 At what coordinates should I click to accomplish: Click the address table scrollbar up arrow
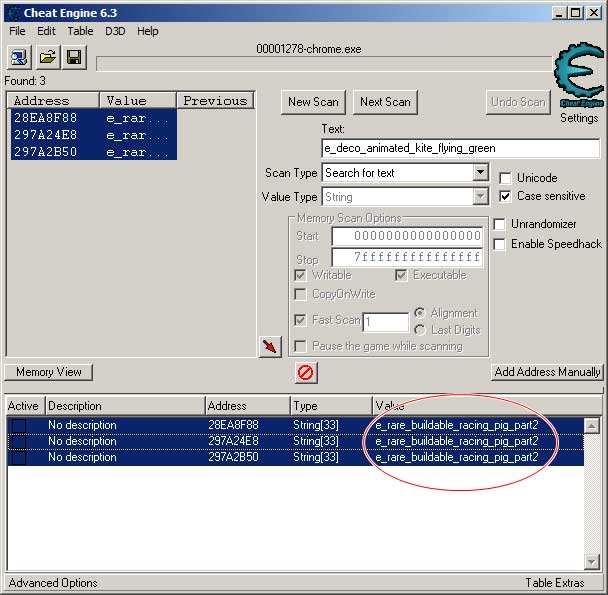tap(592, 426)
